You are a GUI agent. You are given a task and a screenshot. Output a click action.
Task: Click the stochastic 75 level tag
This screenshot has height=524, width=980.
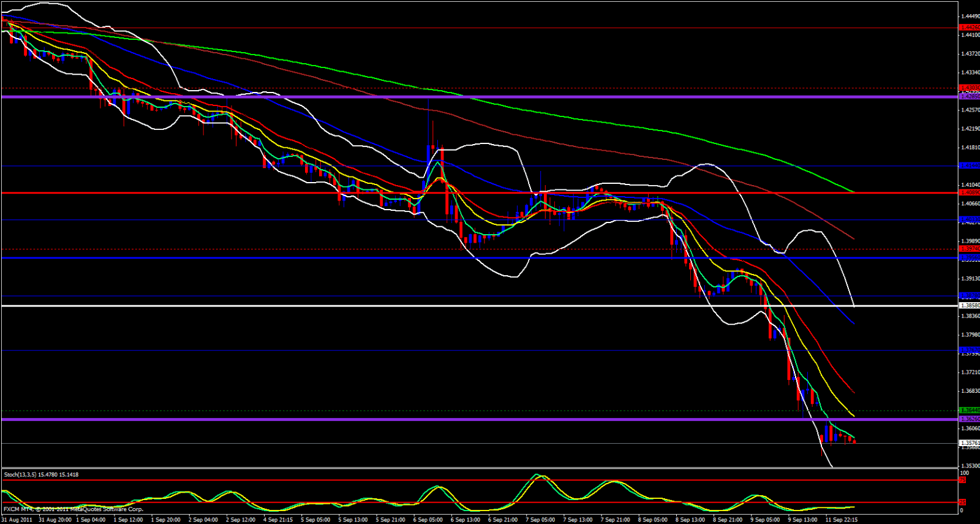pyautogui.click(x=963, y=480)
